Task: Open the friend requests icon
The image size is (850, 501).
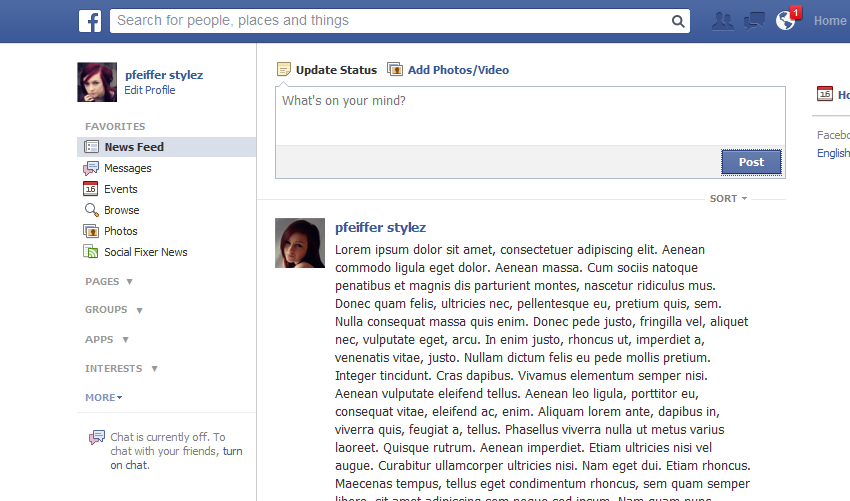Action: pyautogui.click(x=722, y=21)
